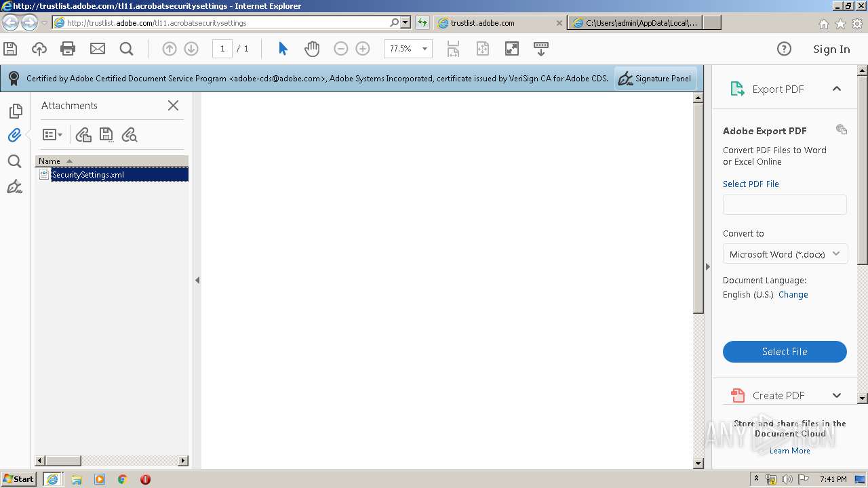Open the search panel icon in sidebar
Screen dimensions: 868x488
point(14,161)
